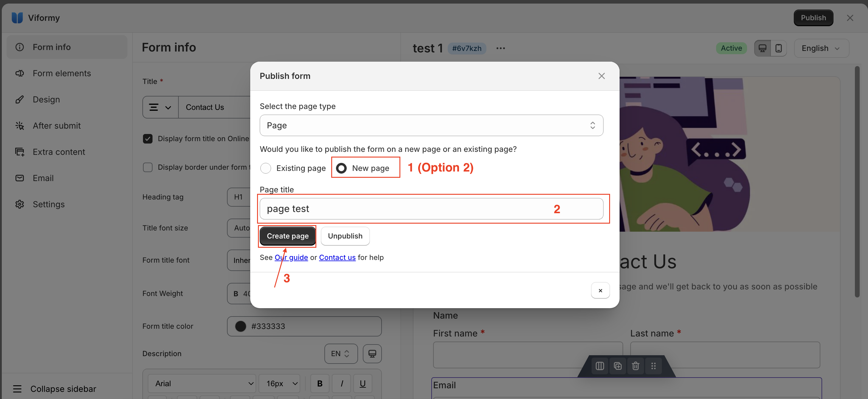
Task: Close the Viformy editor window
Action: click(850, 18)
